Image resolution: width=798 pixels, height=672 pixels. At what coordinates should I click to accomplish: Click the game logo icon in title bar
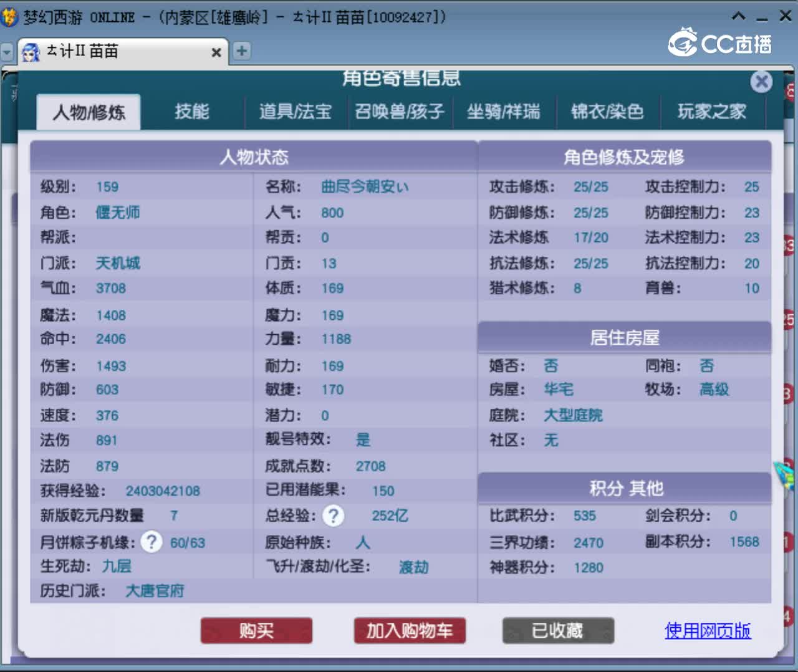click(x=10, y=16)
